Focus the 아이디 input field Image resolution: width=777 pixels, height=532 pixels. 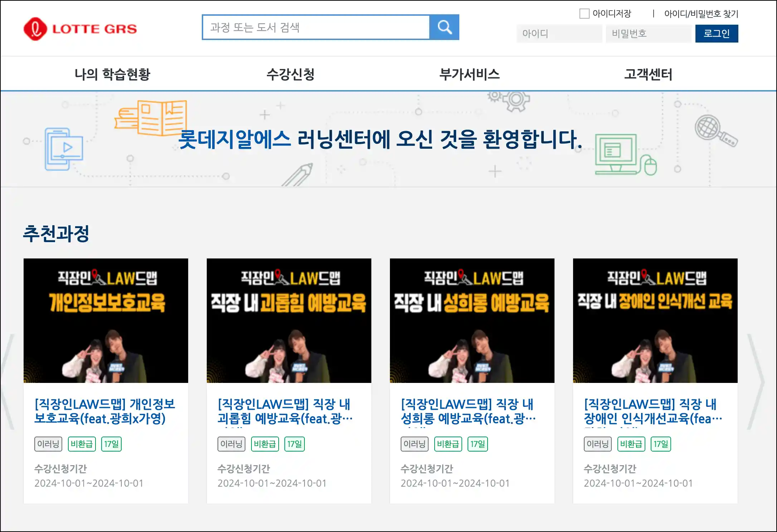click(x=559, y=34)
